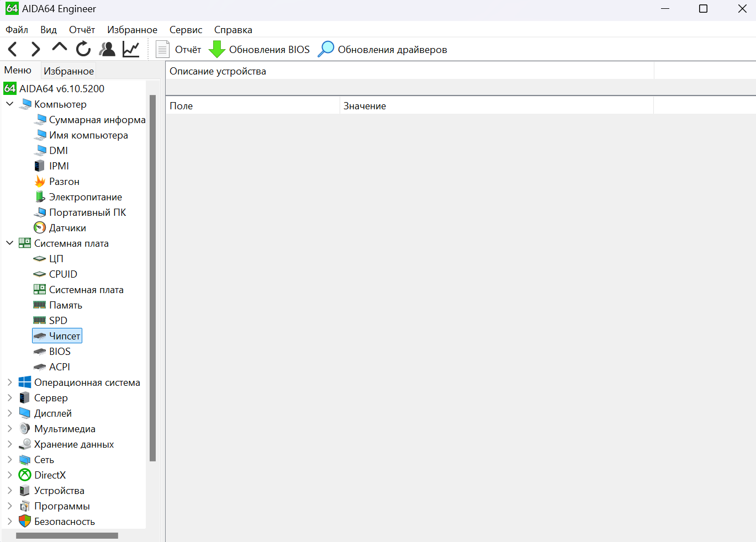Click the tree vertical scrollbar
The image size is (756, 542).
[x=153, y=278]
